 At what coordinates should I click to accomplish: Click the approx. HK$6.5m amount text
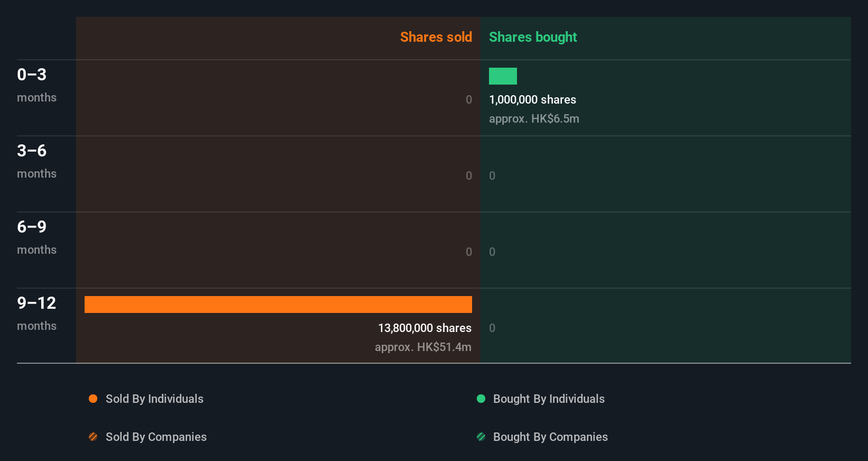534,118
